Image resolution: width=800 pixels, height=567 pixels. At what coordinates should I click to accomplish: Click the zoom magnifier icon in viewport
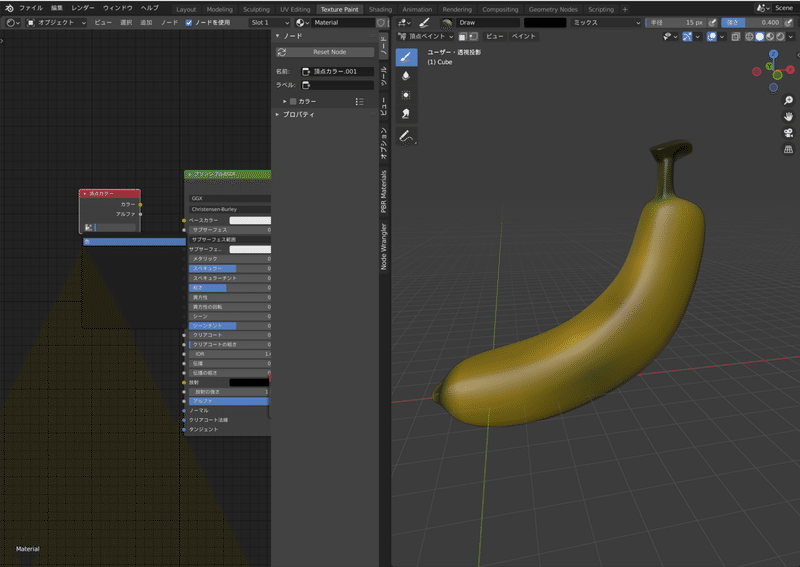[788, 101]
